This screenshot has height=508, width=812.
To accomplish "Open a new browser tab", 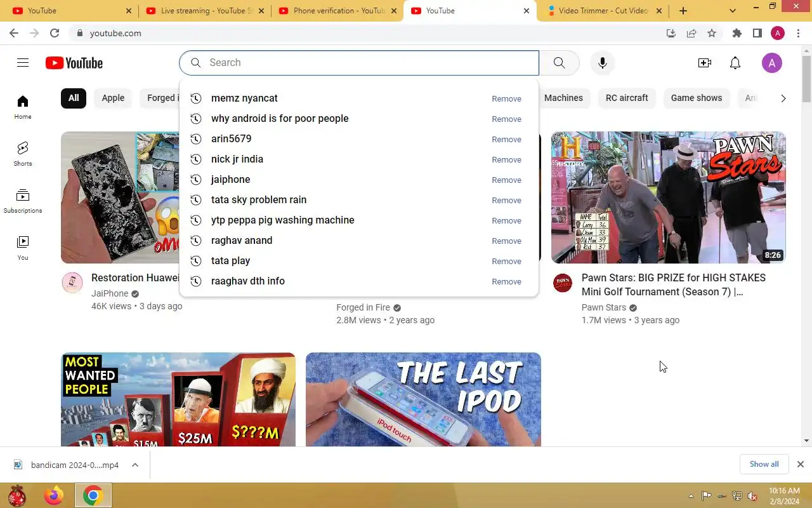I will click(x=683, y=11).
